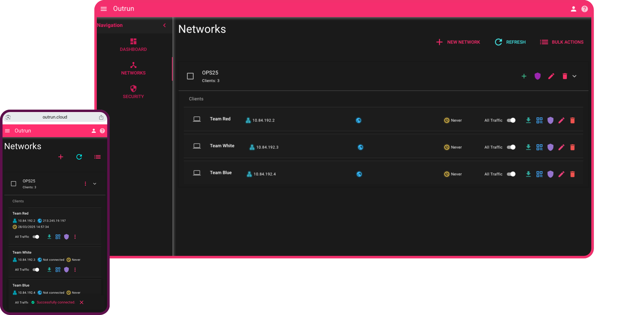This screenshot has height=315, width=644.
Task: Click Team Blue name in desktop clients list
Action: pyautogui.click(x=221, y=172)
